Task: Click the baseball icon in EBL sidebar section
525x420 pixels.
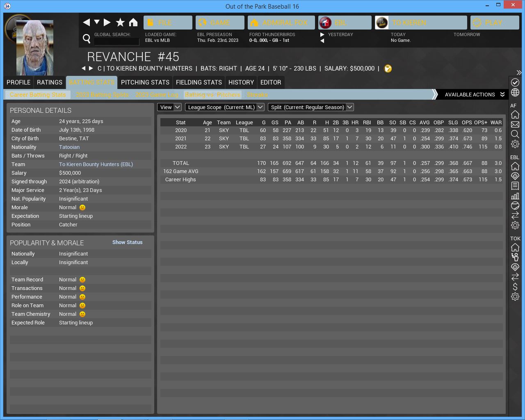Action: point(515,205)
